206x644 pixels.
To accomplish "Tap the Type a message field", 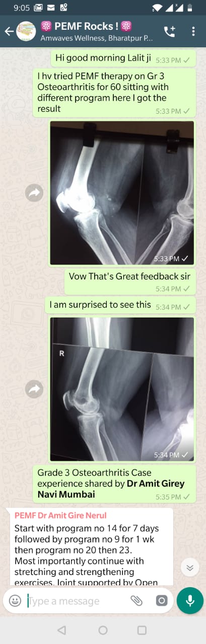I will (76, 601).
